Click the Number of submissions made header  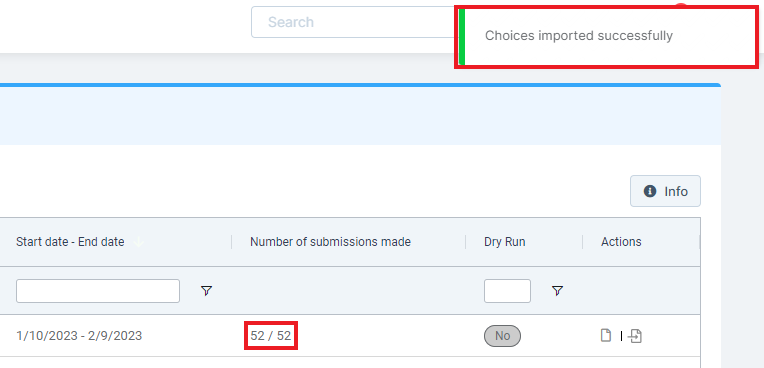[x=330, y=242]
